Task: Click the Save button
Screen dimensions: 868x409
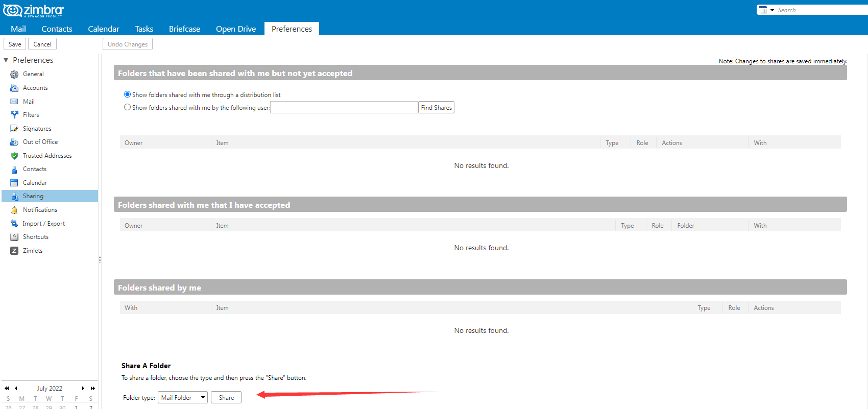Action: [x=15, y=44]
